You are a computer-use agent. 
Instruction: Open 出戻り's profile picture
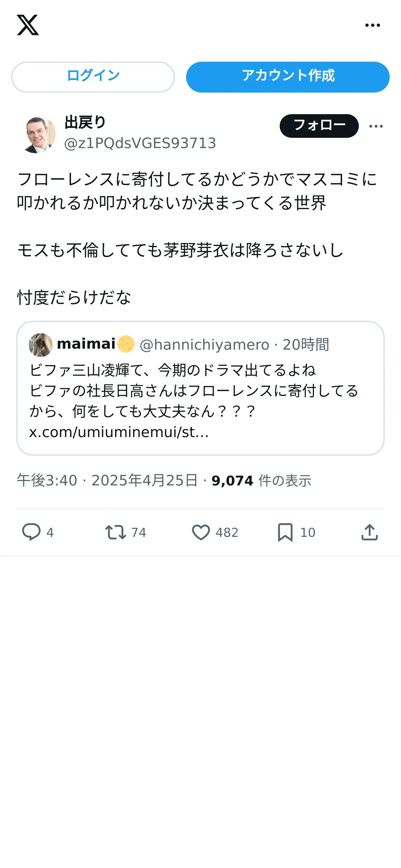pyautogui.click(x=38, y=134)
